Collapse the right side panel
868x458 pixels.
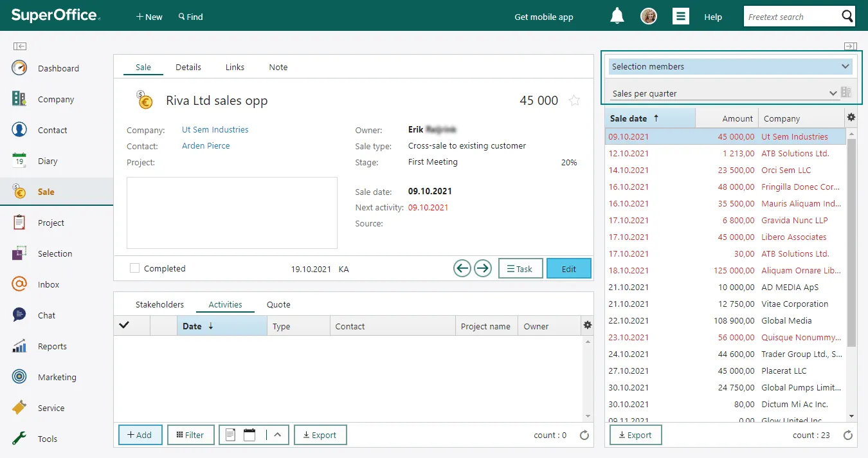[850, 46]
